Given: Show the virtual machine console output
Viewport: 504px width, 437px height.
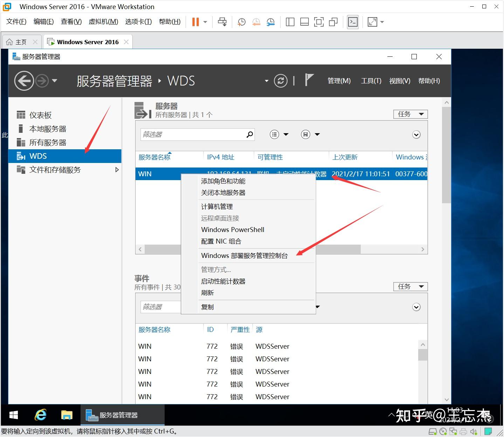Looking at the screenshot, I should [x=353, y=22].
